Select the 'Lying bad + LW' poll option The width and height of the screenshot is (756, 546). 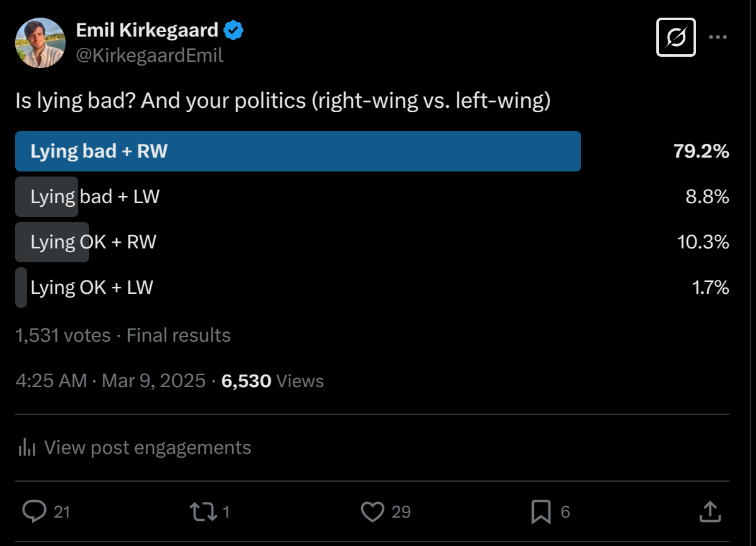click(372, 197)
